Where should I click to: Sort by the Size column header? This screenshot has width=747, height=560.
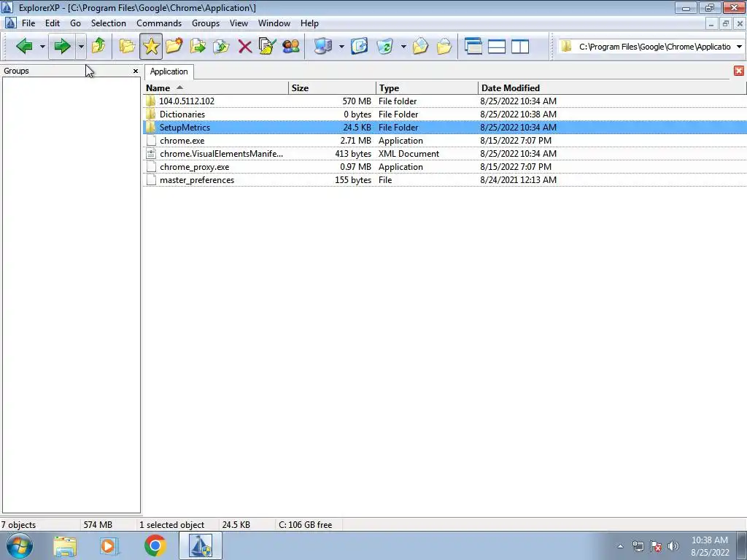click(333, 88)
